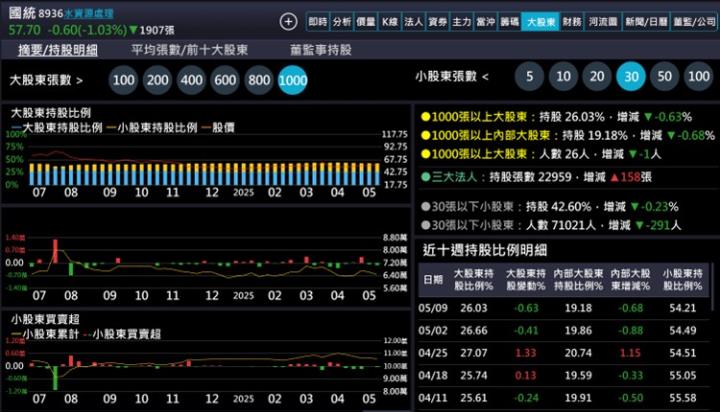The height and width of the screenshot is (412, 720).
Task: Click 30張以下小股東 人數 71021人 line
Action: click(x=551, y=225)
